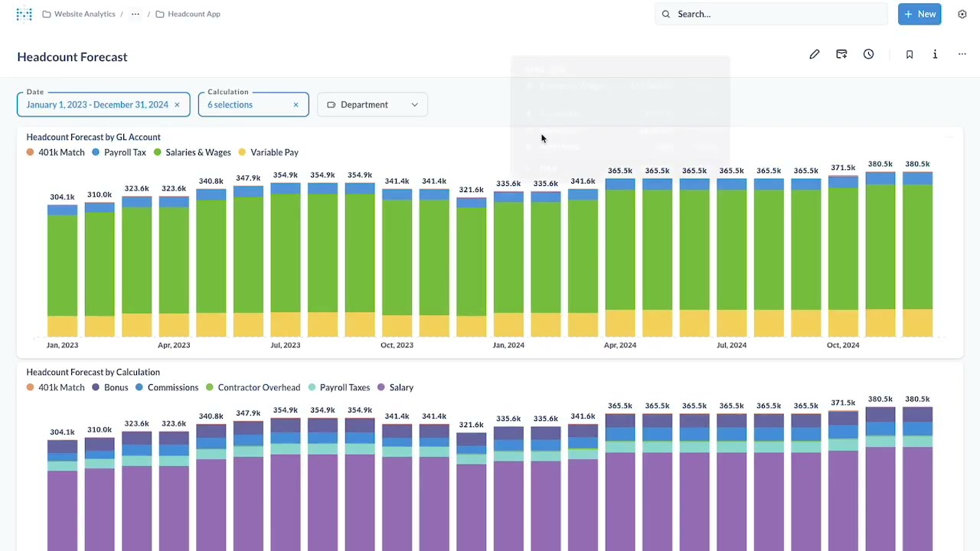
Task: Click the bookmark icon
Action: point(910,54)
